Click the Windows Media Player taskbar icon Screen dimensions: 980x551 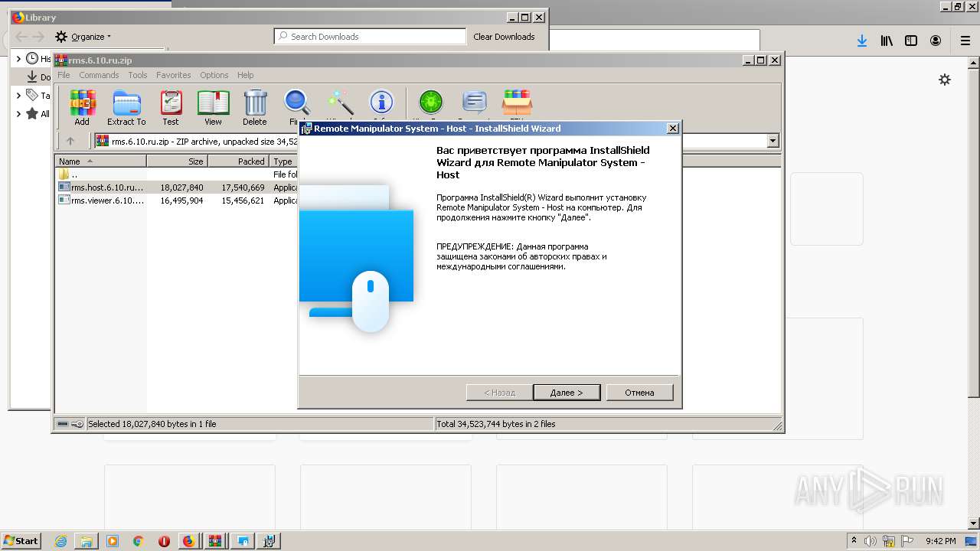coord(113,541)
